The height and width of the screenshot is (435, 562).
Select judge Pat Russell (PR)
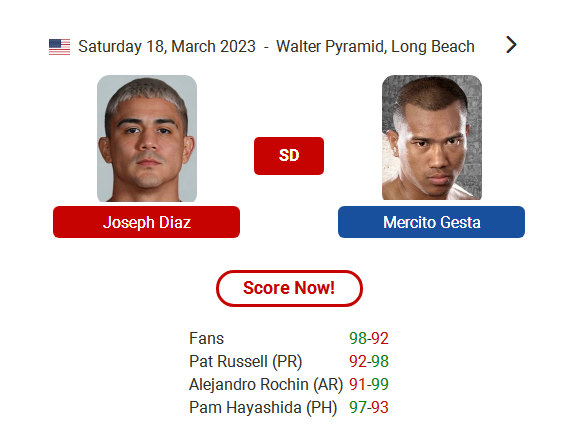[x=246, y=361]
